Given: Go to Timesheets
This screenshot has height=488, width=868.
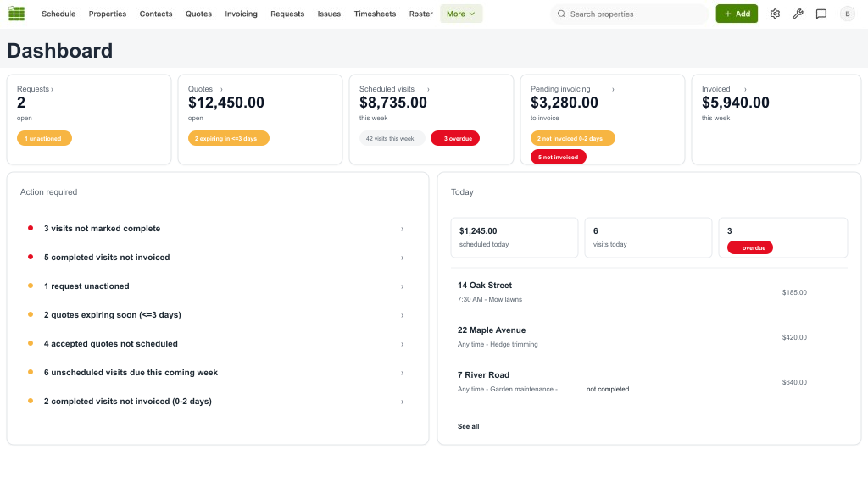Looking at the screenshot, I should [375, 14].
